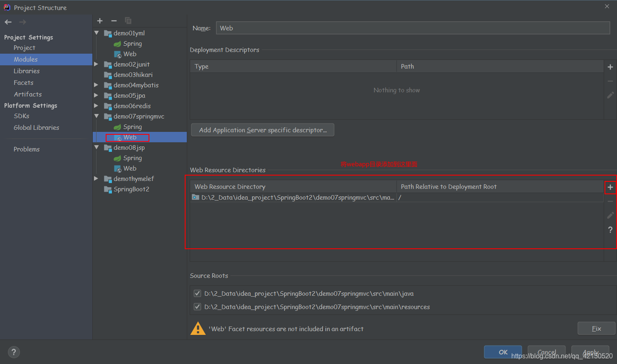Close the Project Structure dialog
The width and height of the screenshot is (617, 364).
point(607,6)
